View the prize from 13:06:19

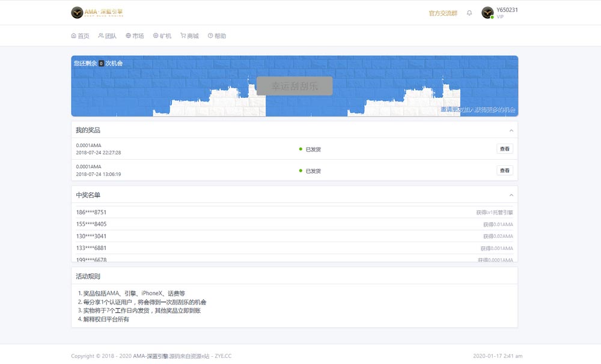pyautogui.click(x=504, y=171)
